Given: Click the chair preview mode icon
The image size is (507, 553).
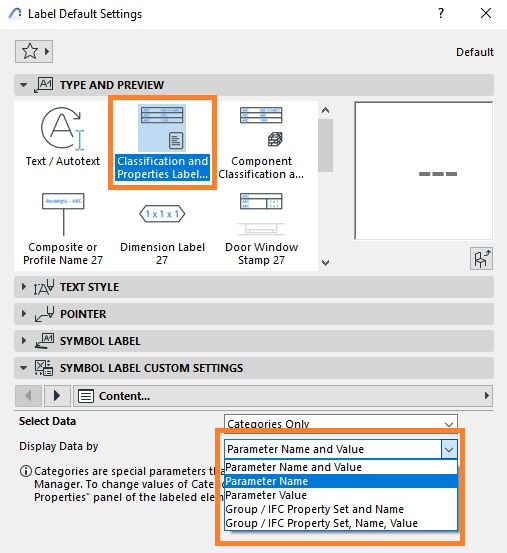Looking at the screenshot, I should pyautogui.click(x=481, y=259).
